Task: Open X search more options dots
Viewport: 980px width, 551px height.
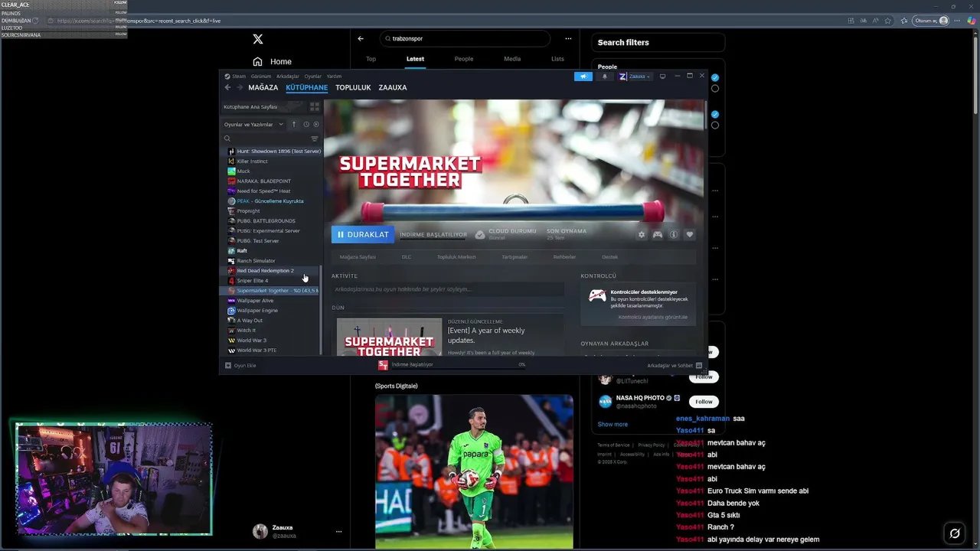Action: pos(568,38)
